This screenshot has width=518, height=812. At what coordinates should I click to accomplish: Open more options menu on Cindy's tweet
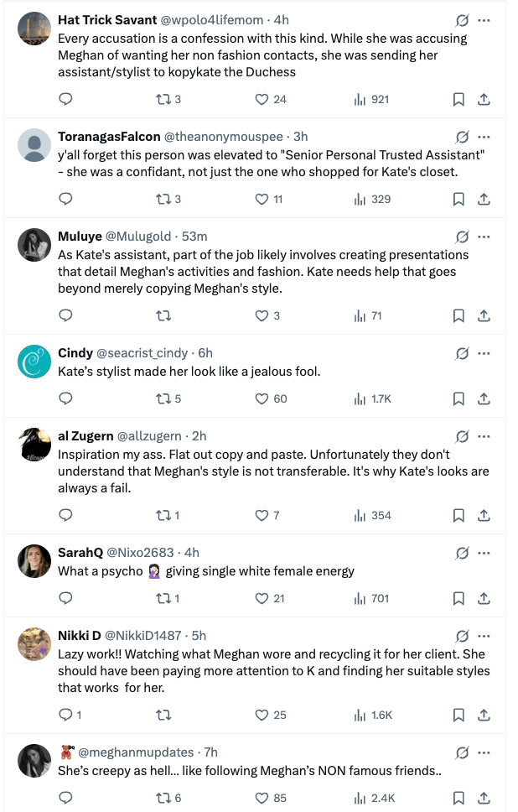click(x=484, y=353)
